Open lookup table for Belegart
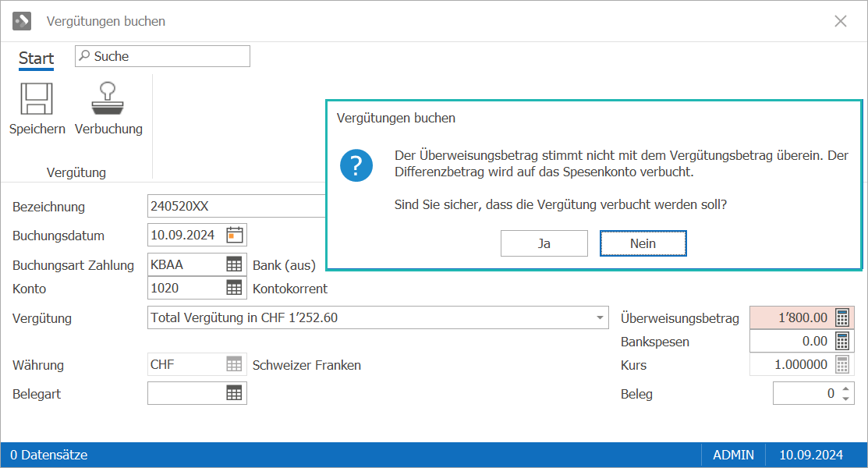The width and height of the screenshot is (868, 468). pyautogui.click(x=234, y=393)
